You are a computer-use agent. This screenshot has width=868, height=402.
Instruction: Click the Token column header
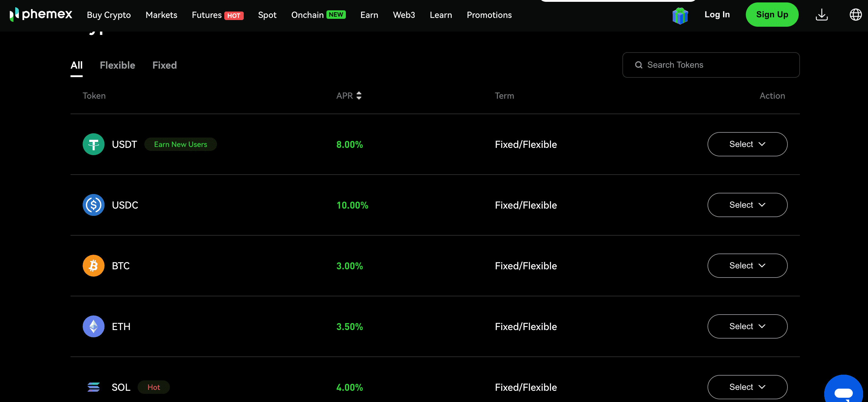point(94,96)
